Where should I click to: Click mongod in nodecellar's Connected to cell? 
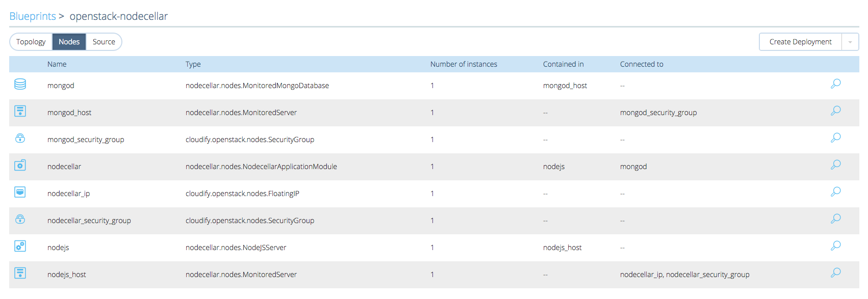tap(633, 167)
